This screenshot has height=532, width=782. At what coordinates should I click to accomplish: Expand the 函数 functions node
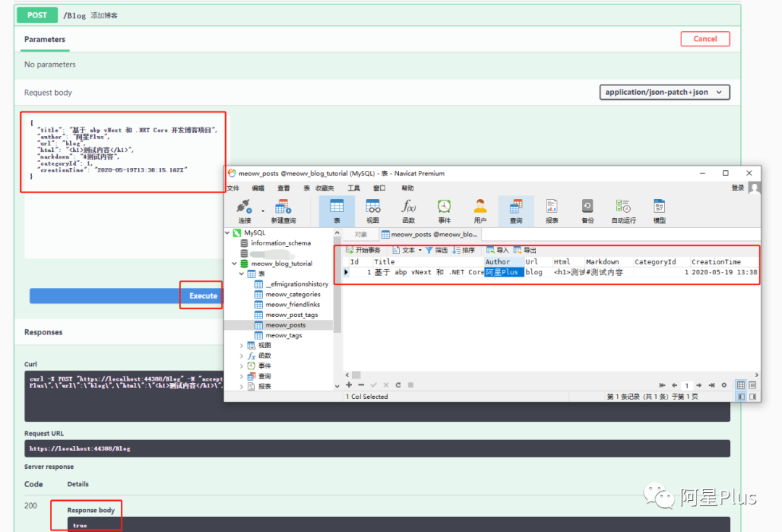pyautogui.click(x=241, y=355)
